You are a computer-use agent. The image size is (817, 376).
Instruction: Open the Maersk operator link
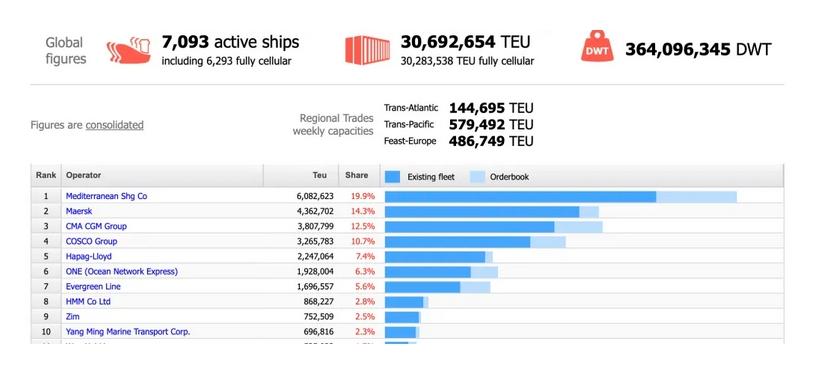click(x=79, y=211)
